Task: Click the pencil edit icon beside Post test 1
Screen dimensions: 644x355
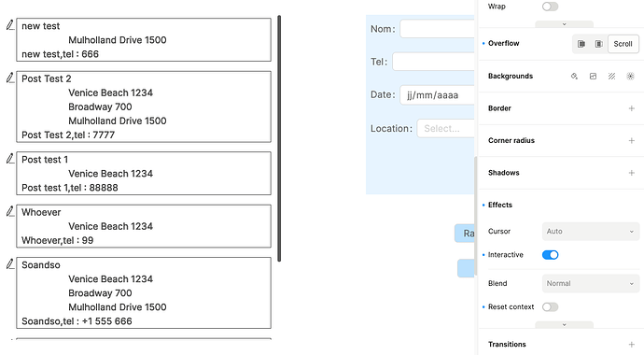Action: (x=10, y=159)
